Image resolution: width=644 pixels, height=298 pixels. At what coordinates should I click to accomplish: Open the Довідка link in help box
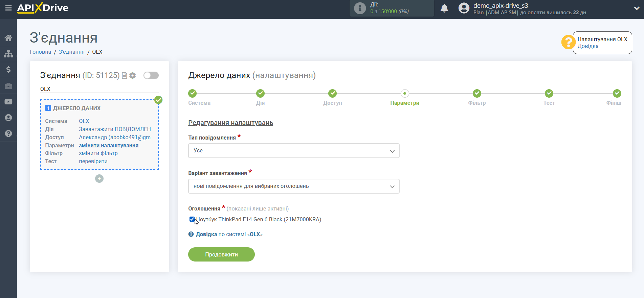click(588, 46)
